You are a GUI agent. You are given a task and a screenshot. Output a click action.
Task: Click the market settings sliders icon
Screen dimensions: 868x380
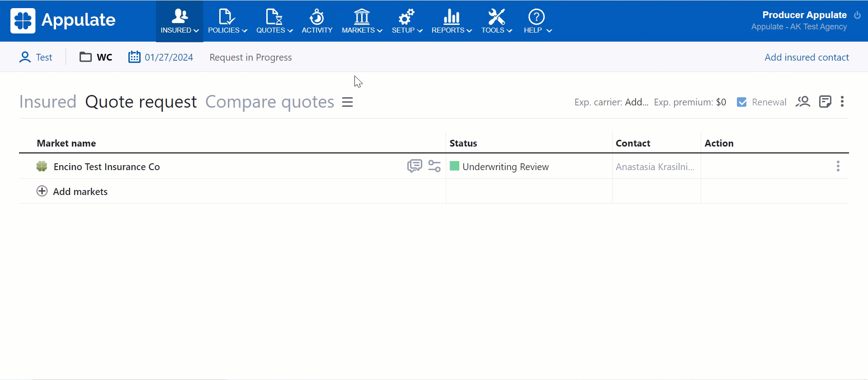click(434, 166)
